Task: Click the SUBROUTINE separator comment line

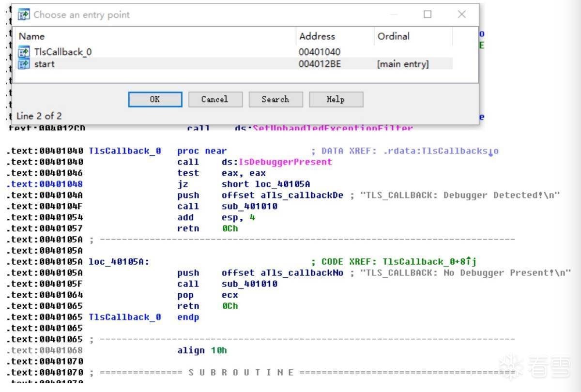Action: 303,372
